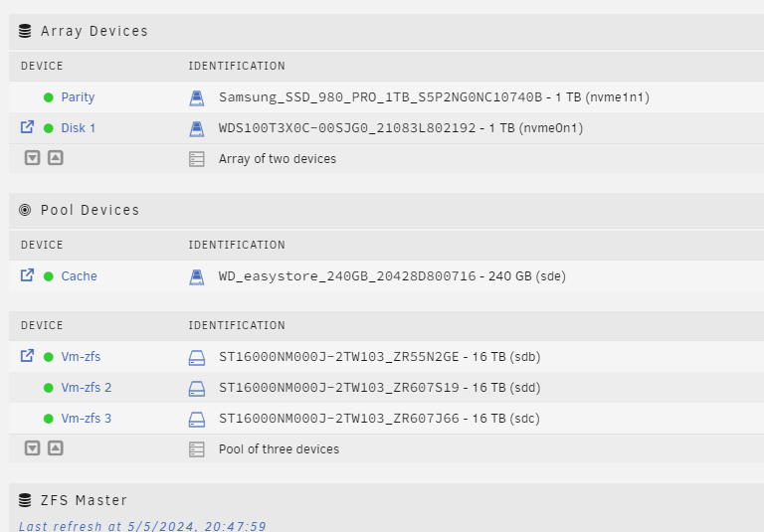Image resolution: width=764 pixels, height=532 pixels.
Task: Click the WDS100T3X0C drive icon
Action: point(197,128)
